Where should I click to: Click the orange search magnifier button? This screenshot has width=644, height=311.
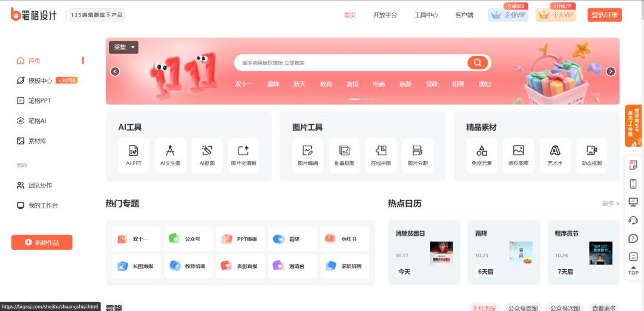(477, 63)
